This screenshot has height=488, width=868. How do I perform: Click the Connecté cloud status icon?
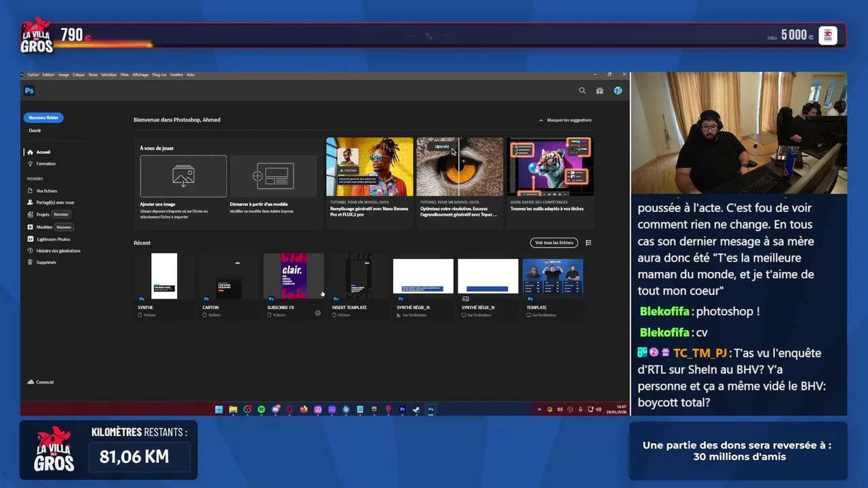pyautogui.click(x=31, y=382)
